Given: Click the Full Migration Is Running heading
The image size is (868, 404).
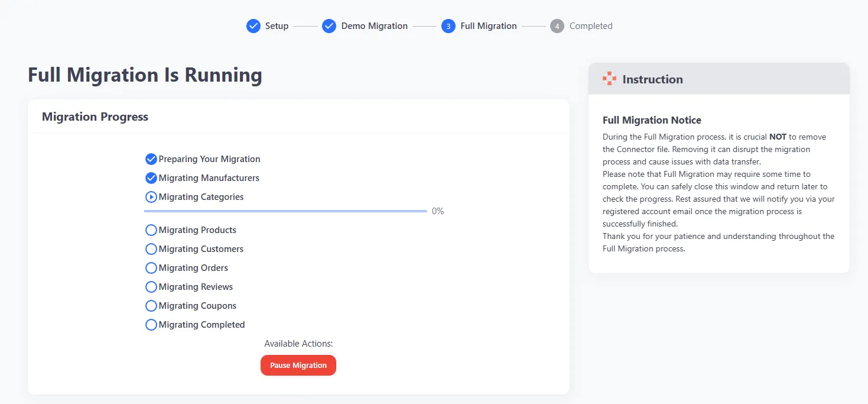Looking at the screenshot, I should [145, 75].
